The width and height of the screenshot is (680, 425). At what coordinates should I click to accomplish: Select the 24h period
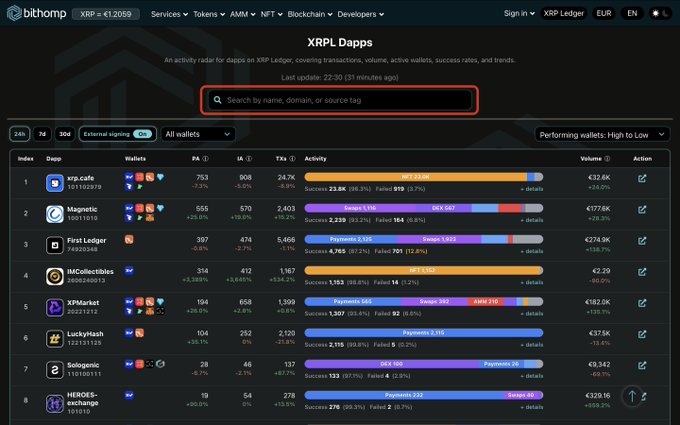coord(20,134)
